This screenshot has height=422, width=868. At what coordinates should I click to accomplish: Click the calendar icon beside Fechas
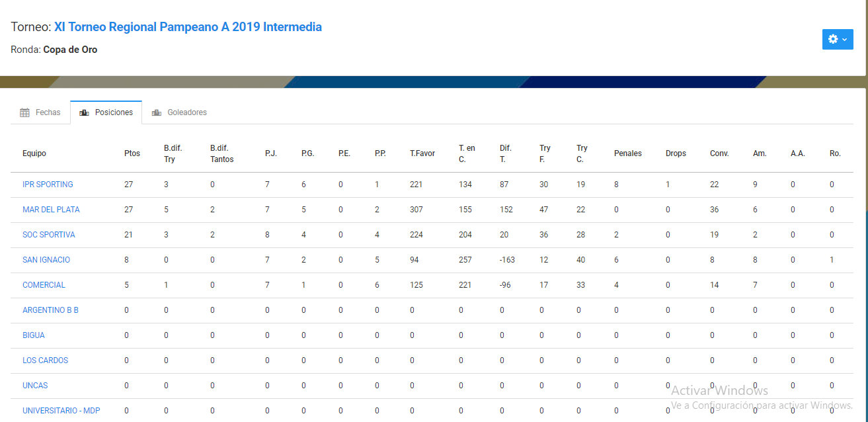(24, 112)
